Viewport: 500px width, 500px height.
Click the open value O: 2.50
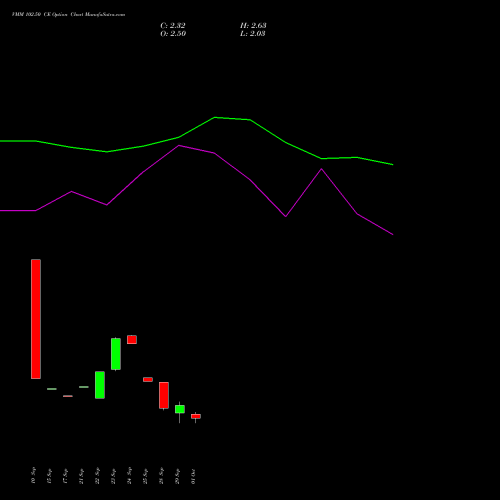pyautogui.click(x=173, y=33)
